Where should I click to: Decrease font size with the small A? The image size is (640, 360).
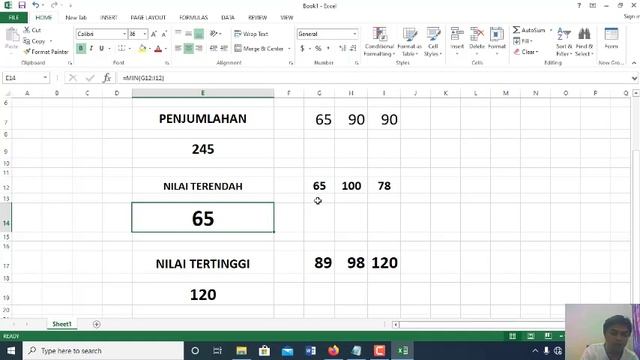click(x=164, y=34)
